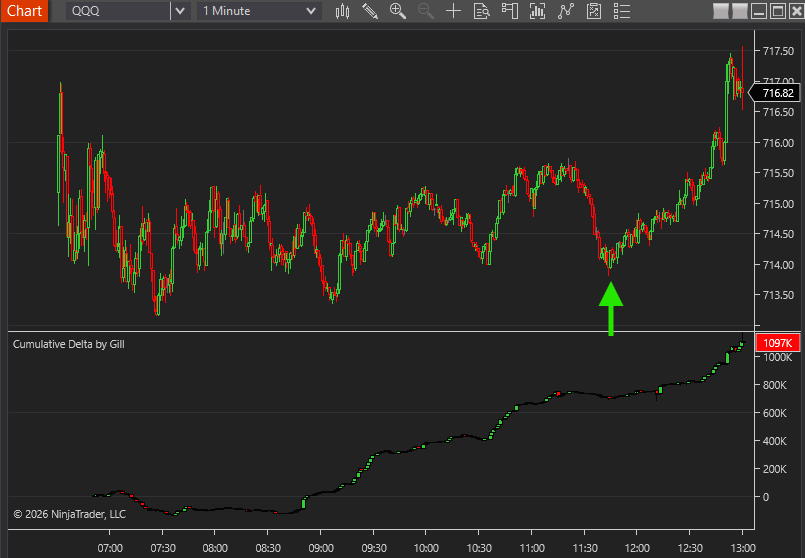
Task: Activate the Zoom In magnifier
Action: [398, 11]
